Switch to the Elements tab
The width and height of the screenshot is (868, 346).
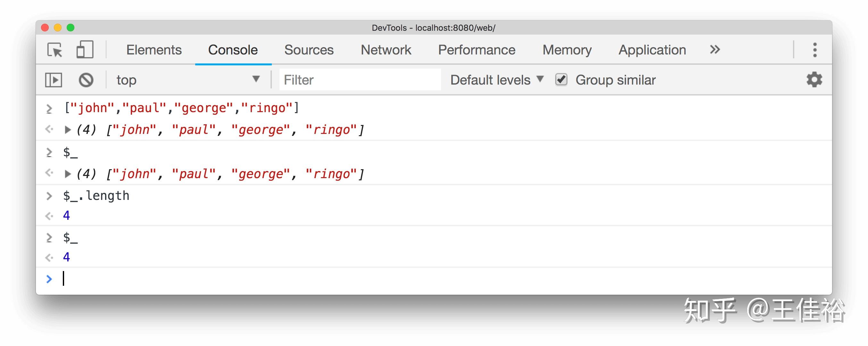click(x=154, y=50)
